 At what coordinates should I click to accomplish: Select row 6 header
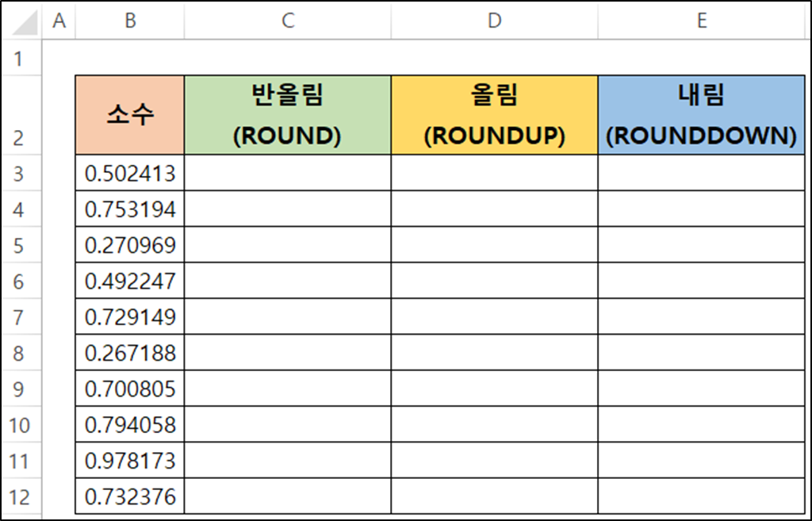[21, 281]
